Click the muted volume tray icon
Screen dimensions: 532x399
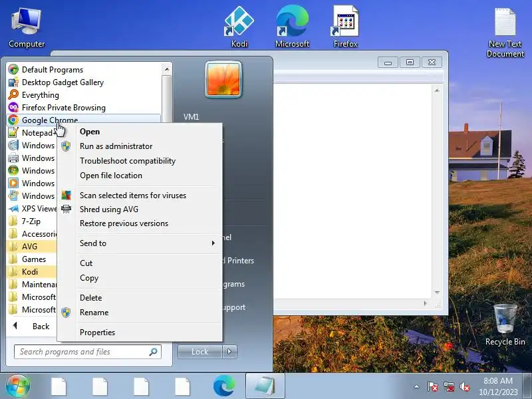pyautogui.click(x=464, y=386)
